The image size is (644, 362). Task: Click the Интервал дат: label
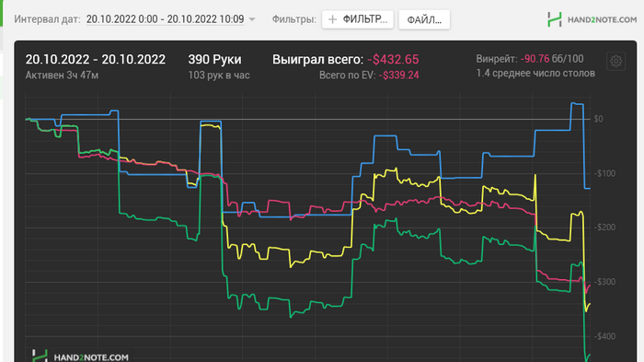coord(47,19)
